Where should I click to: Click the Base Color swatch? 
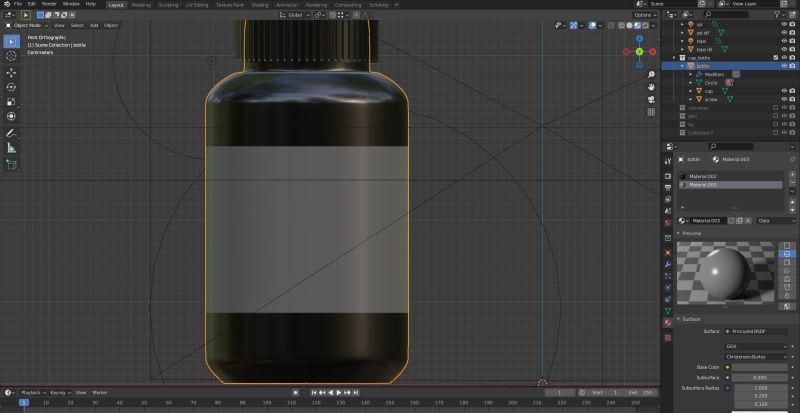(x=761, y=367)
